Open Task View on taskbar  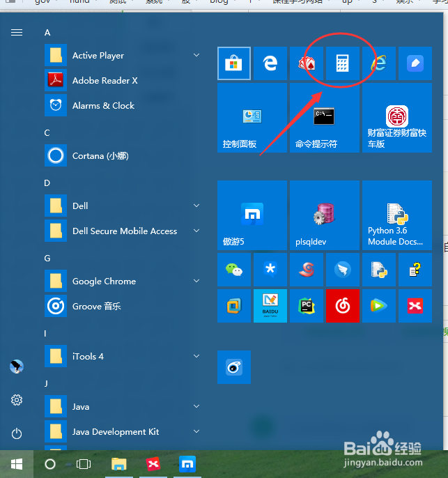(84, 464)
